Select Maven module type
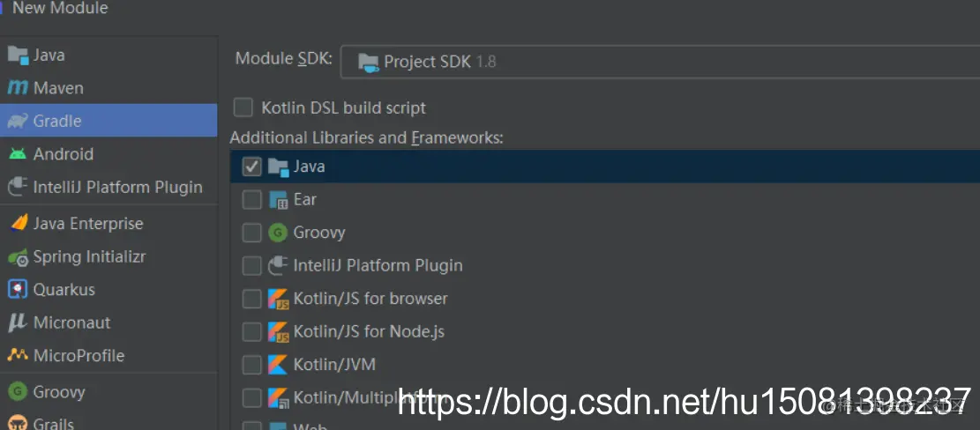Image resolution: width=980 pixels, height=430 pixels. (x=108, y=88)
